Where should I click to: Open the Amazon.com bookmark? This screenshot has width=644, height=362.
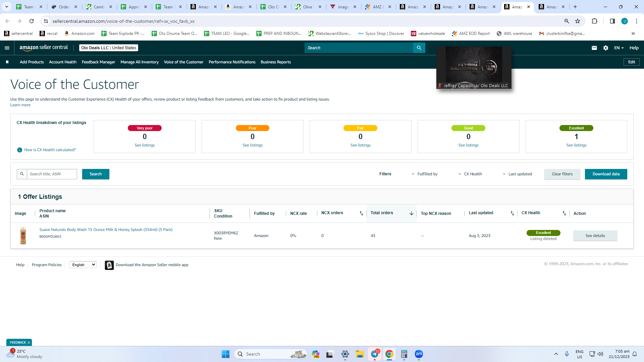(79, 34)
